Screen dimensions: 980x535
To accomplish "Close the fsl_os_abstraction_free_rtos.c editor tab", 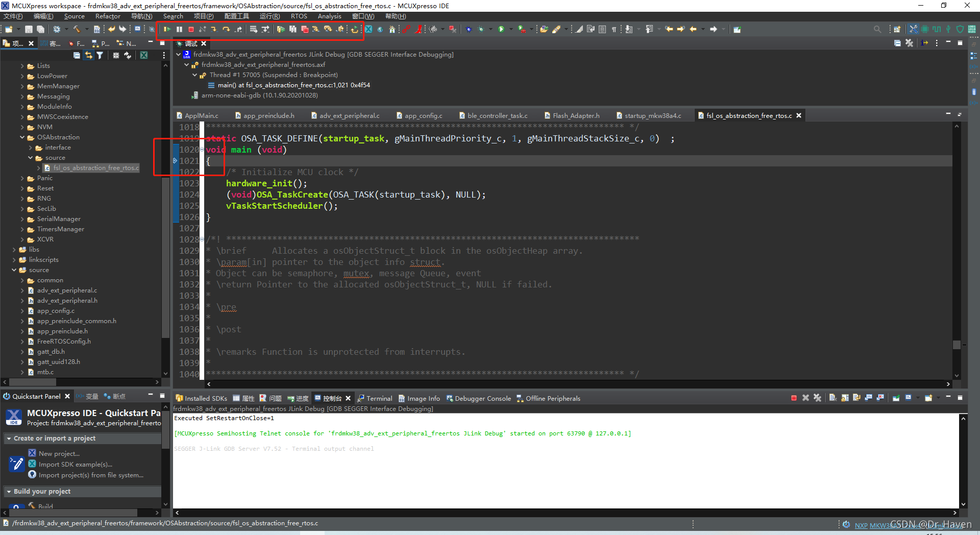I will pyautogui.click(x=799, y=116).
